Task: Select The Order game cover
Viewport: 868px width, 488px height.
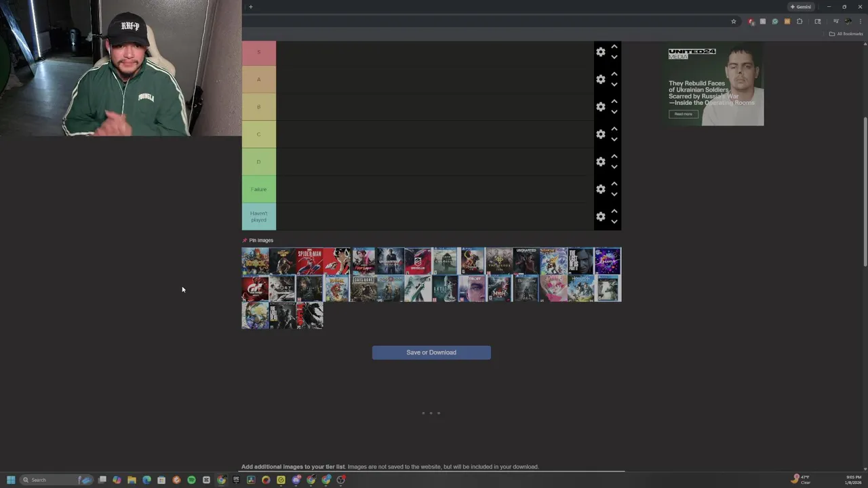Action: (x=499, y=261)
